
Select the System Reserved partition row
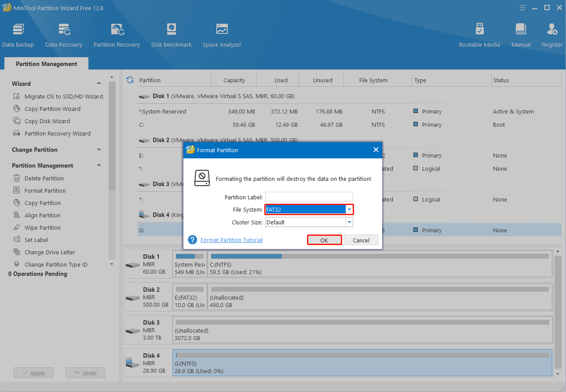[x=349, y=111]
